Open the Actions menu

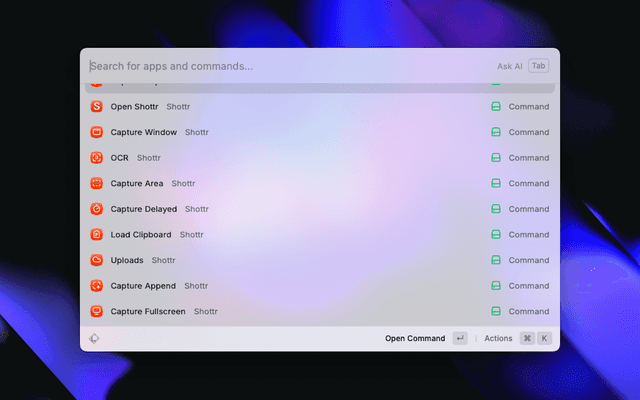[498, 338]
